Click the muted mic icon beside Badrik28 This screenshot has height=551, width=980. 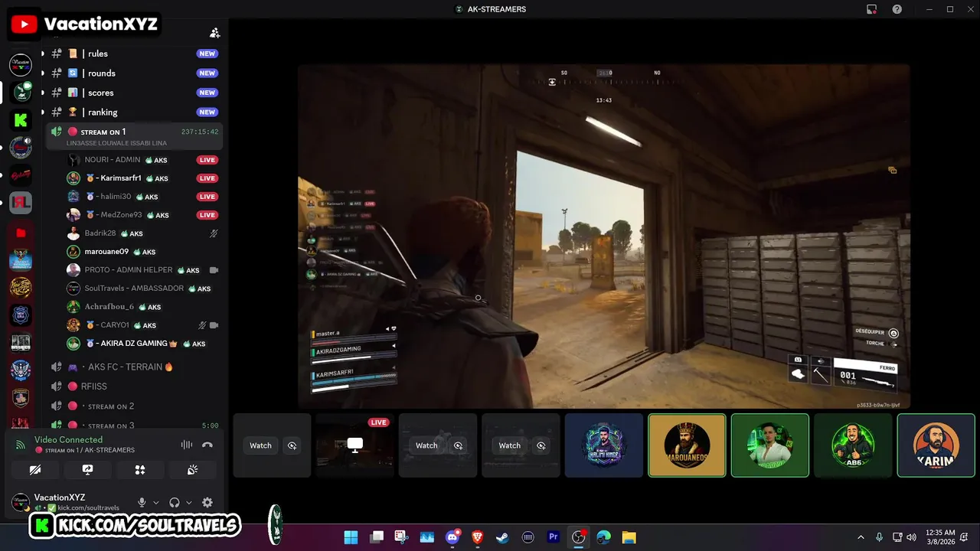pyautogui.click(x=214, y=233)
